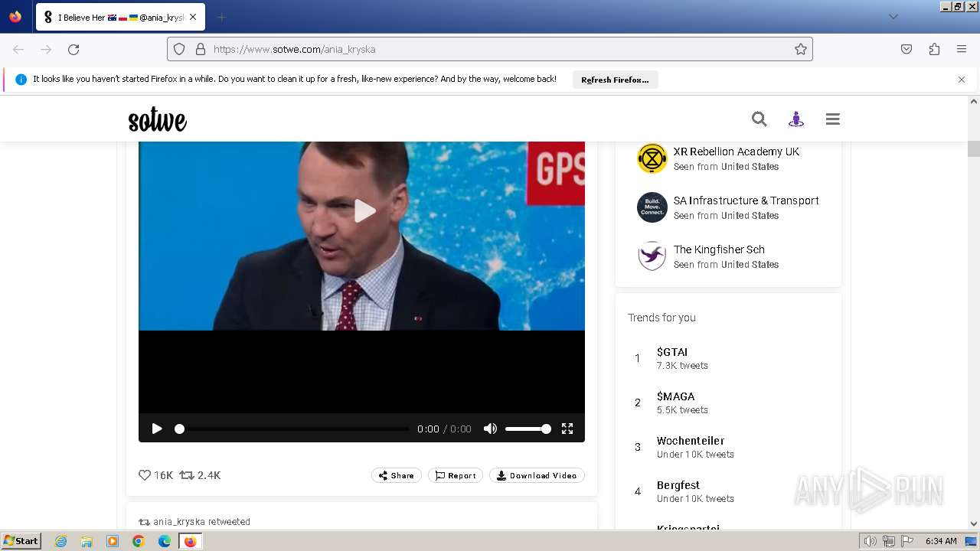Open the Action Center flag icon
The width and height of the screenshot is (980, 551).
click(x=907, y=541)
